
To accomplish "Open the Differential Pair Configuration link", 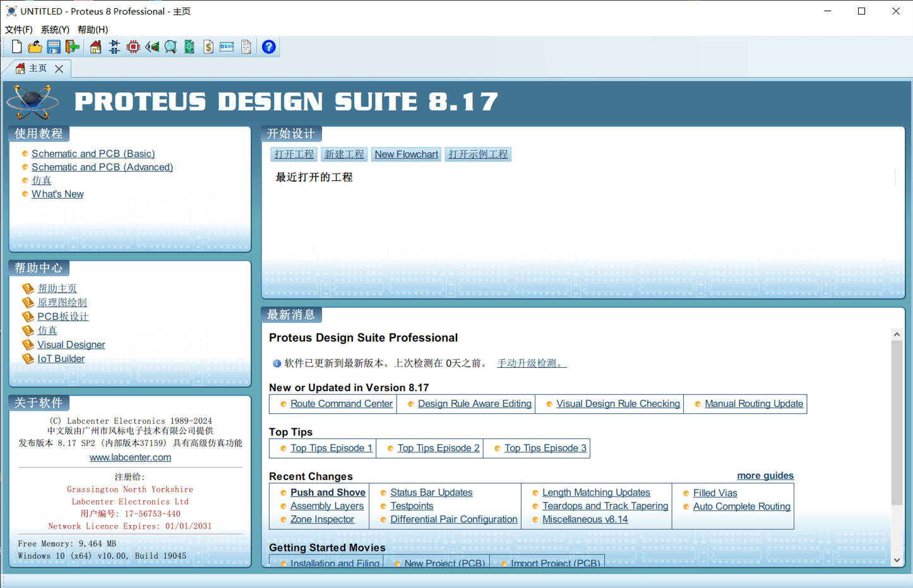I will pos(454,519).
